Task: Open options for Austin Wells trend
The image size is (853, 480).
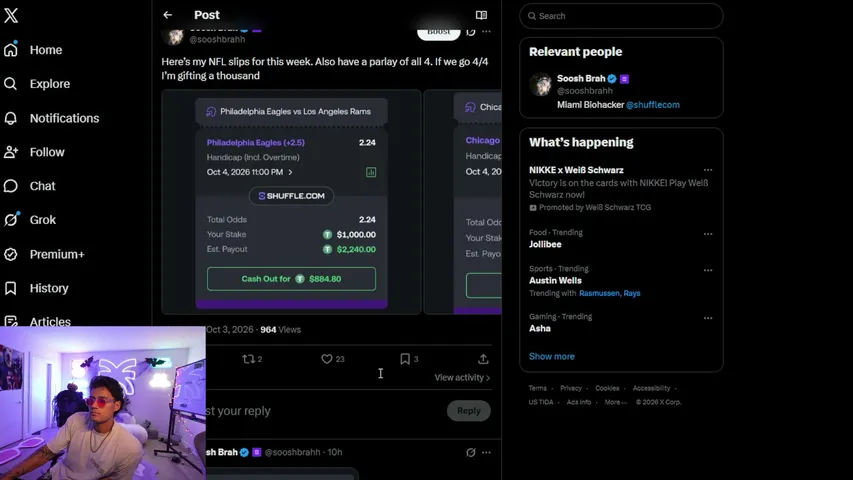Action: click(x=708, y=270)
